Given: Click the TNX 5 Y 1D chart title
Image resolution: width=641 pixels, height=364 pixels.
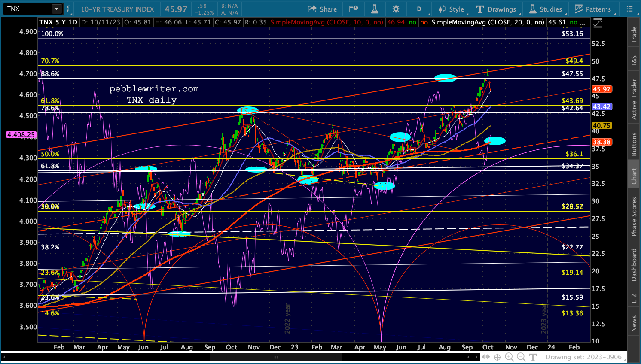Looking at the screenshot, I should [x=58, y=22].
